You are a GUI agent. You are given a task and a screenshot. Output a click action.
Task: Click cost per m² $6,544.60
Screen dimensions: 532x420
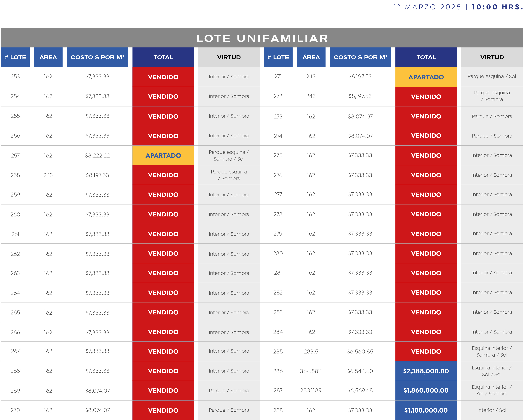360,371
